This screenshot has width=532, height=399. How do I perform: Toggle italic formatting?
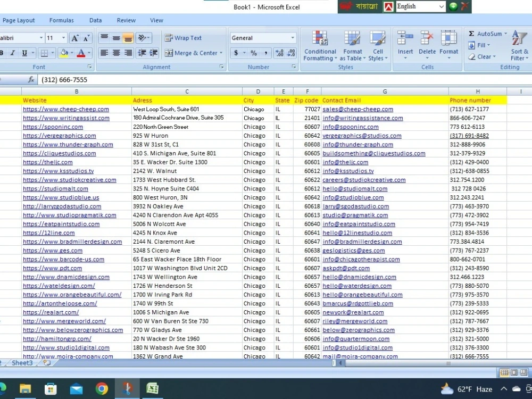click(x=13, y=53)
